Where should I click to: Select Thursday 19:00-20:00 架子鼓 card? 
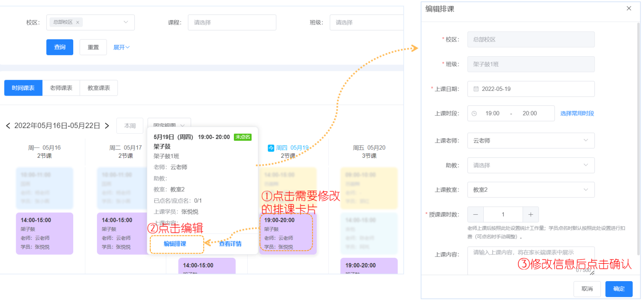(x=288, y=233)
